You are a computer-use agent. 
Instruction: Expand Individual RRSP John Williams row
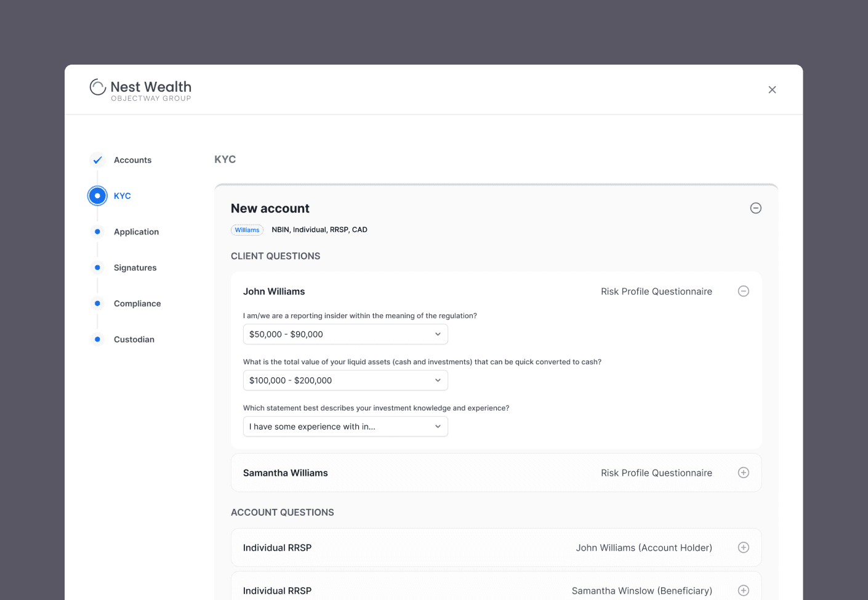(x=744, y=548)
